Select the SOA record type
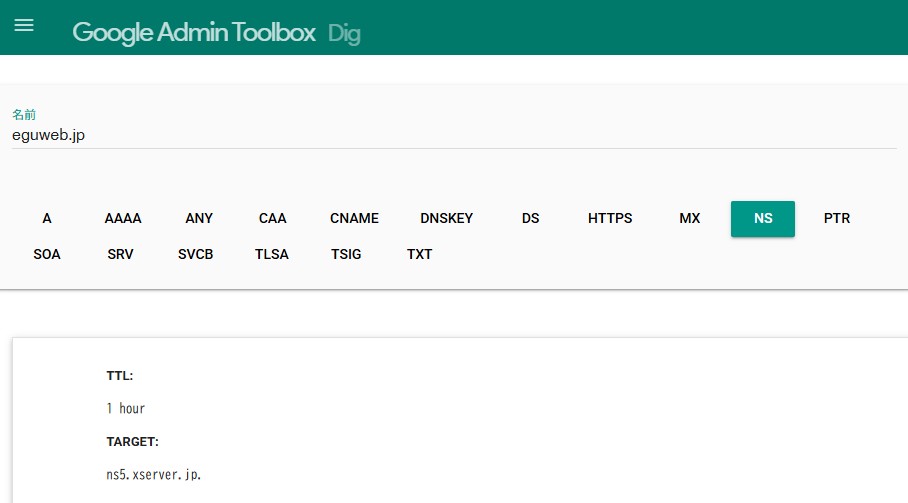 47,254
